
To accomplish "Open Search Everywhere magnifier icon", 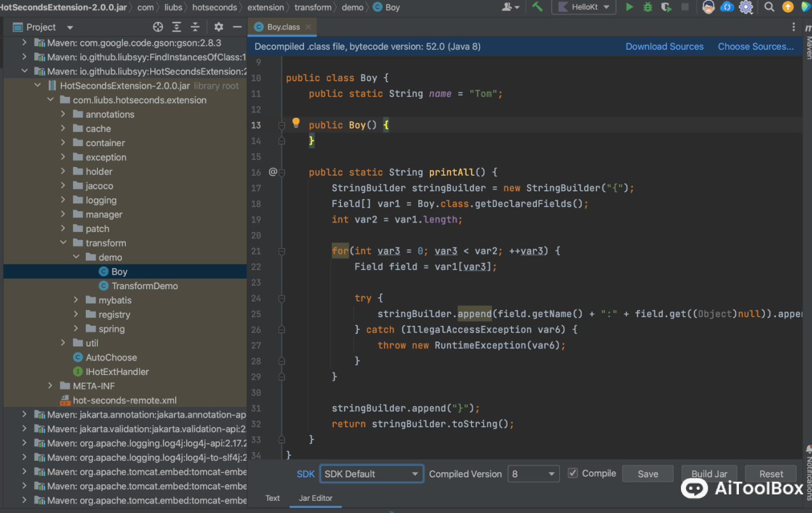I will coord(769,7).
